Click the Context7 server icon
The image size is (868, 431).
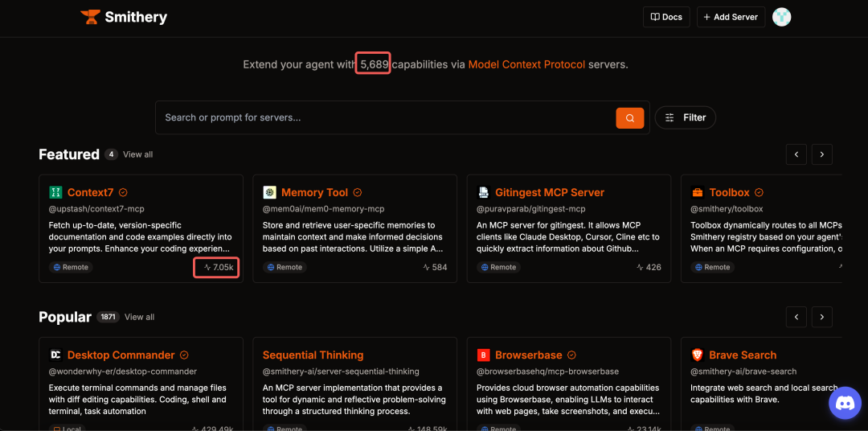pos(56,193)
